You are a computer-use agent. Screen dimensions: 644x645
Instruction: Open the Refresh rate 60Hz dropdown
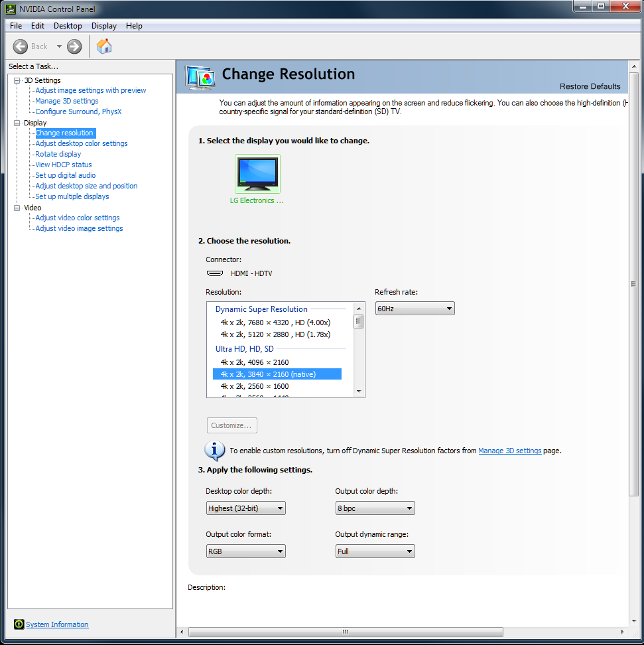click(415, 309)
